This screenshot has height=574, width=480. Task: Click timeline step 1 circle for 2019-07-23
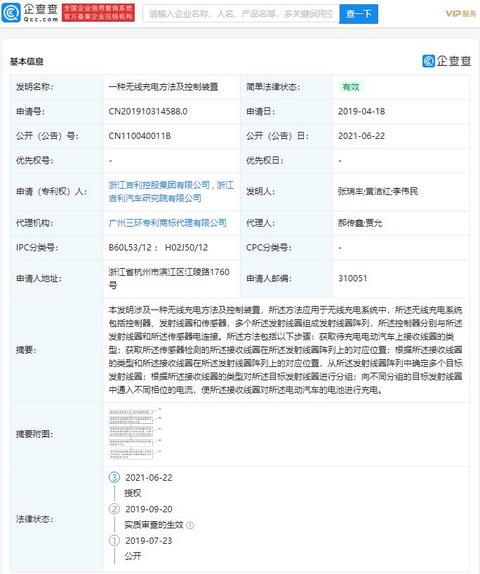pos(114,540)
